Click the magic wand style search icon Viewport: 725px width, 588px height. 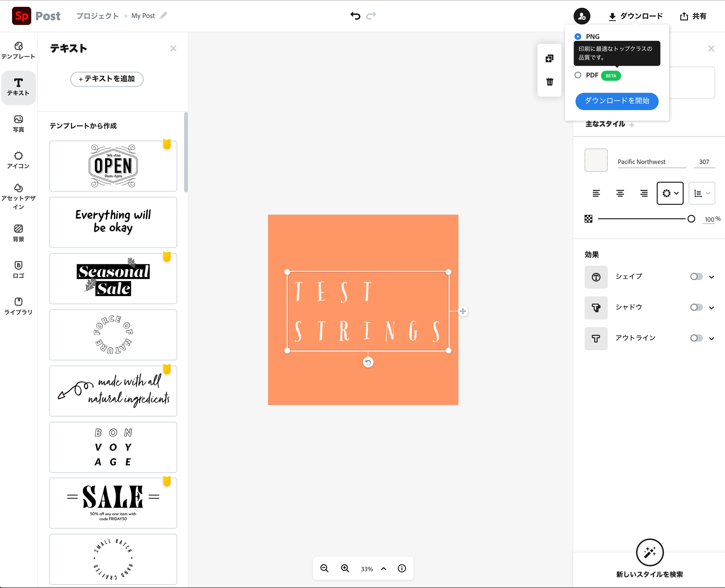click(x=650, y=552)
